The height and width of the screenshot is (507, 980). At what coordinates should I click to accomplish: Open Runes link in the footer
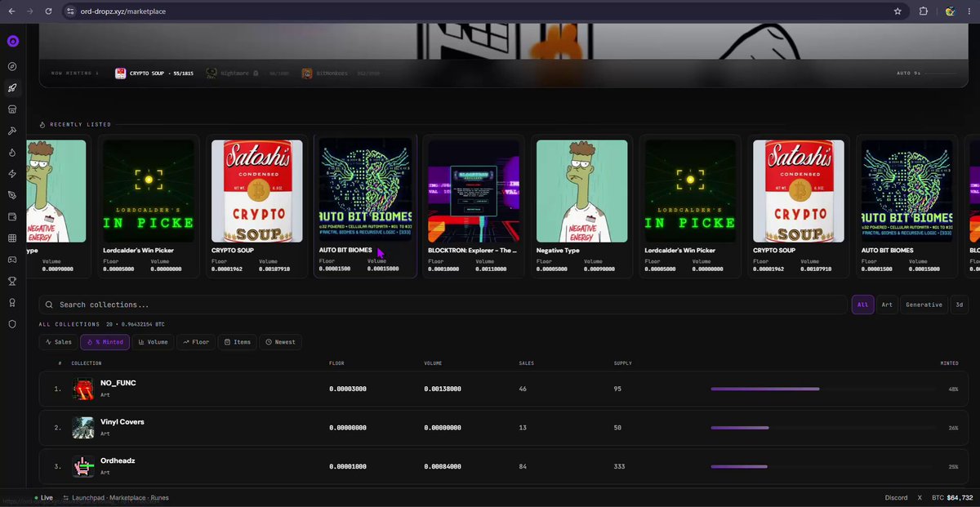pos(160,498)
